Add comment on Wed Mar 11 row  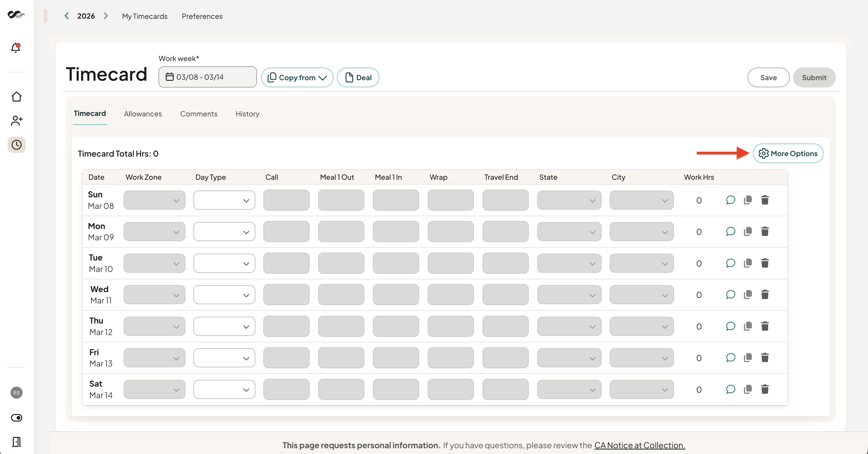click(x=730, y=295)
